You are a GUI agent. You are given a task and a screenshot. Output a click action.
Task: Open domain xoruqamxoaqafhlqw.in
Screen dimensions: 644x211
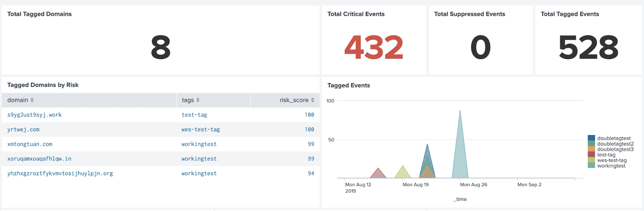[39, 159]
